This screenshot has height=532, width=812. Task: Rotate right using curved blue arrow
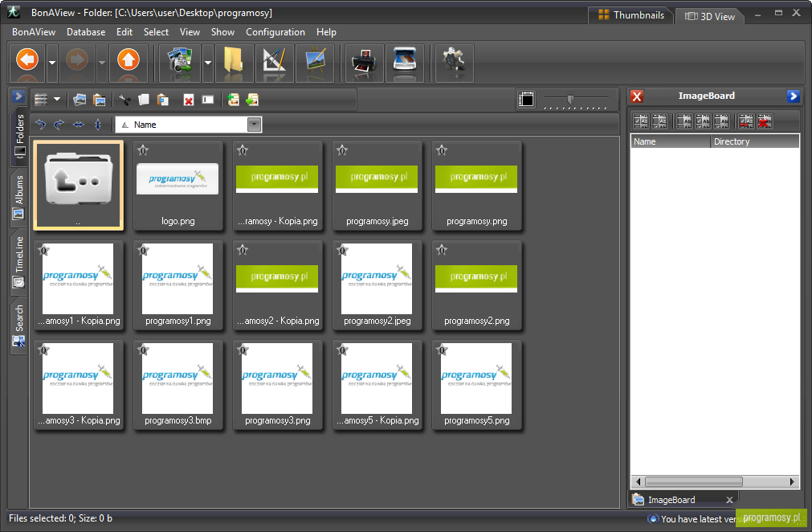pos(59,125)
